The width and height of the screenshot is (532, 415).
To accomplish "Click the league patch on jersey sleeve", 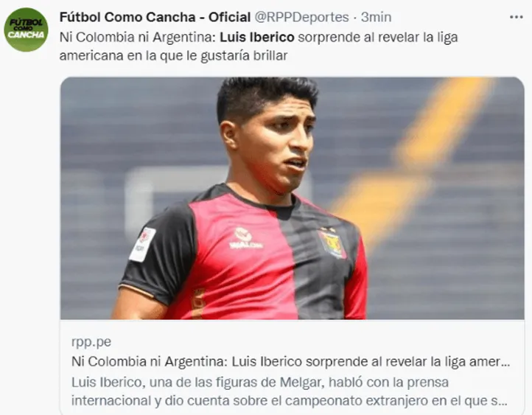I will tap(143, 244).
